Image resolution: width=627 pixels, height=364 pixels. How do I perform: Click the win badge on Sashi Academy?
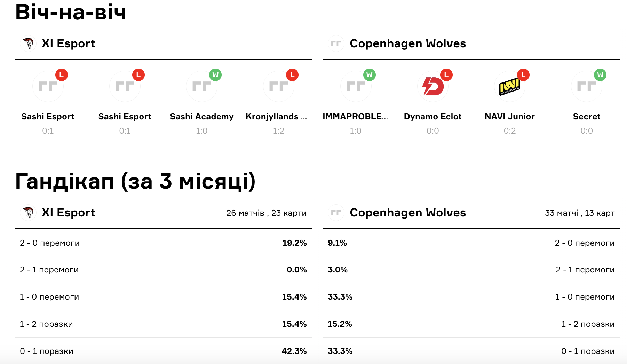tap(215, 75)
